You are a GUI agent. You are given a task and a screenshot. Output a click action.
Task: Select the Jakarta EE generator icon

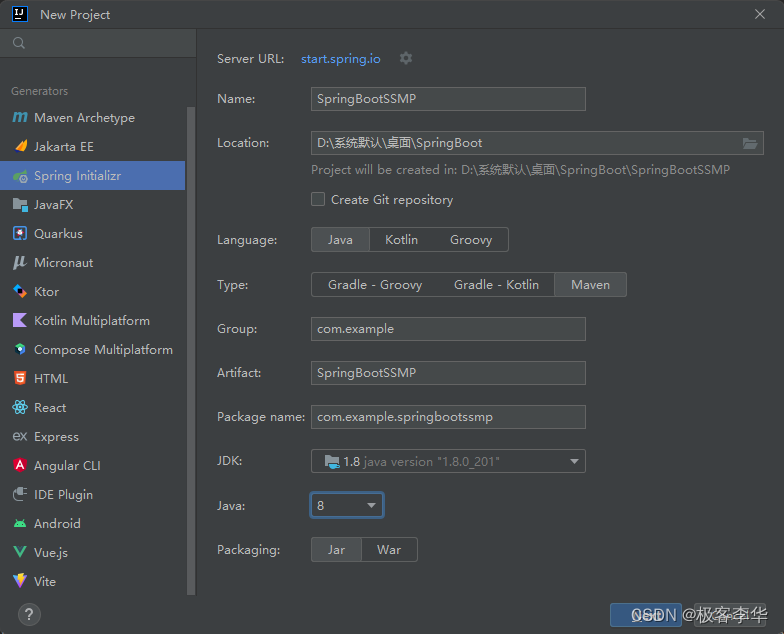point(20,146)
